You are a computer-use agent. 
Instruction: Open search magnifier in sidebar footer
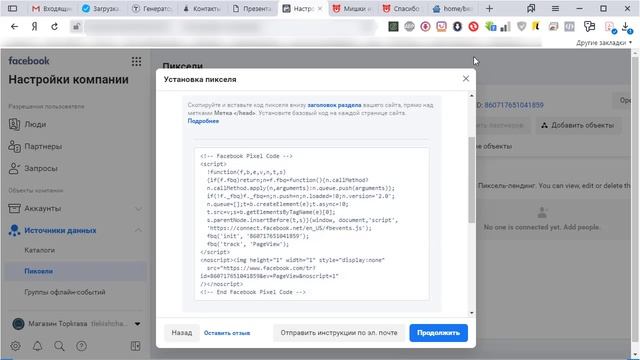60,346
